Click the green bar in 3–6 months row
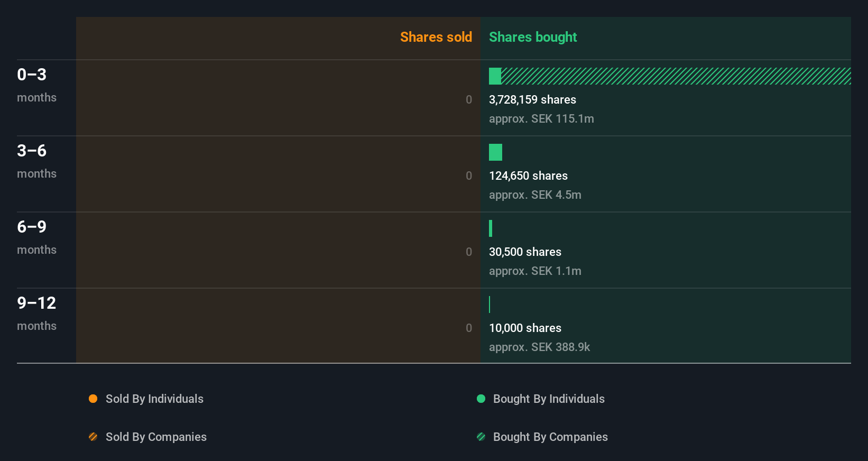This screenshot has height=461, width=868. pos(495,152)
